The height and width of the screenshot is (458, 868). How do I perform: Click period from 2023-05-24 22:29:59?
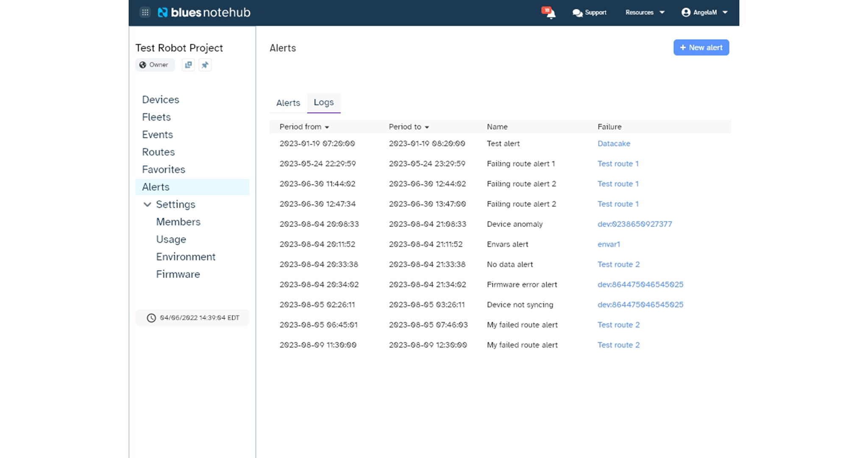tap(317, 164)
